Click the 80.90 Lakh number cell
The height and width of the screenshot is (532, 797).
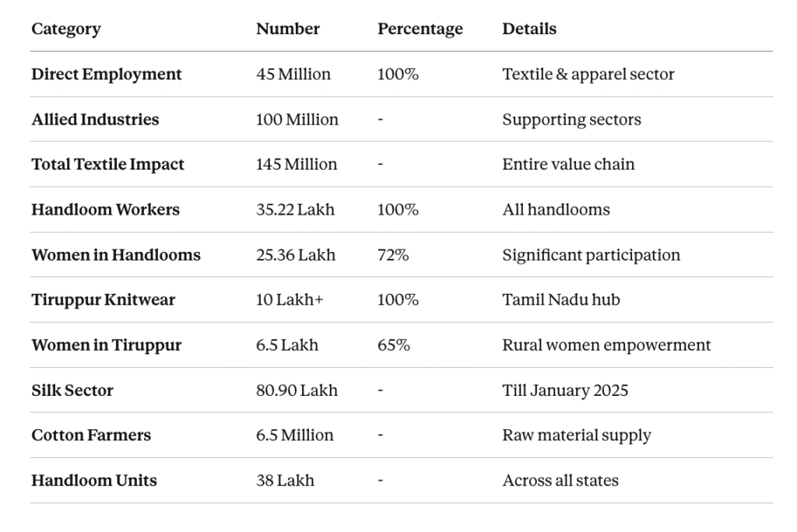click(x=297, y=390)
